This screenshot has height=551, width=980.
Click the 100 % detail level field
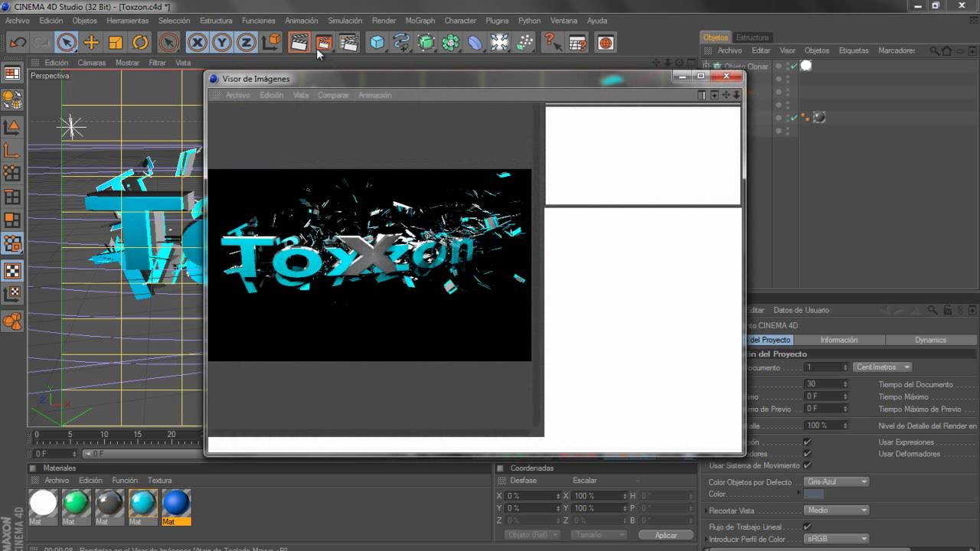[826, 425]
